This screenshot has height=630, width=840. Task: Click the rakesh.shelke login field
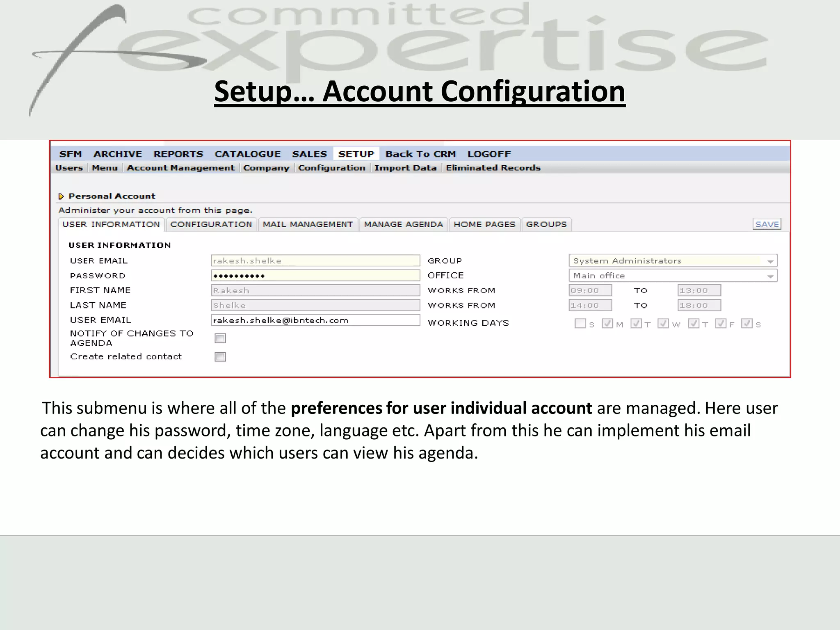(x=316, y=261)
